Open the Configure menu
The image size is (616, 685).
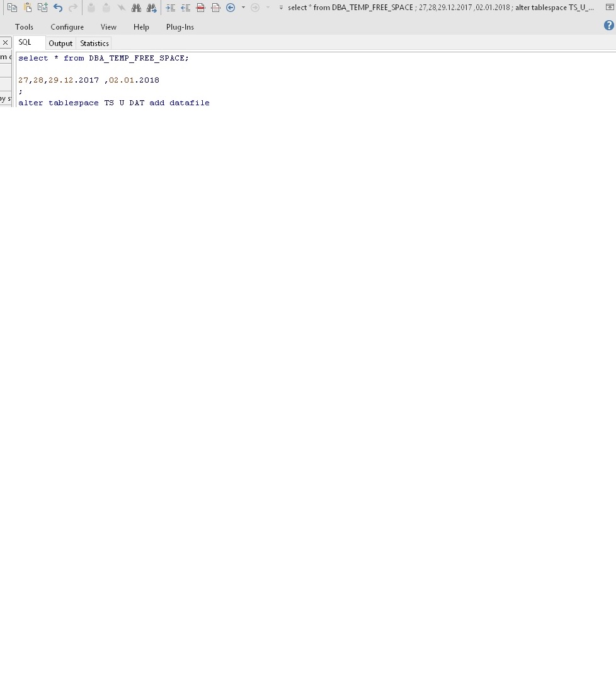67,27
